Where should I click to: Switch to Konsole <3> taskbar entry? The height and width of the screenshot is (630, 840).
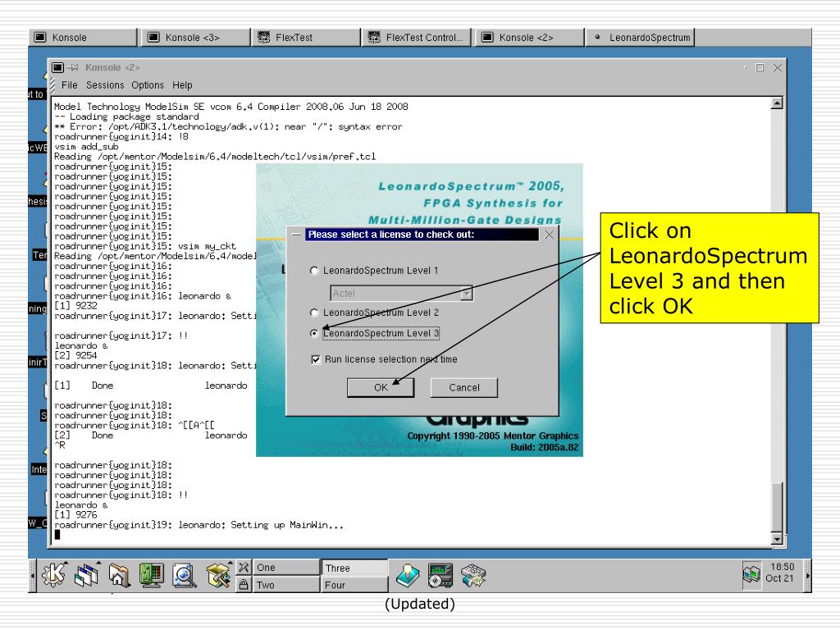pos(196,38)
